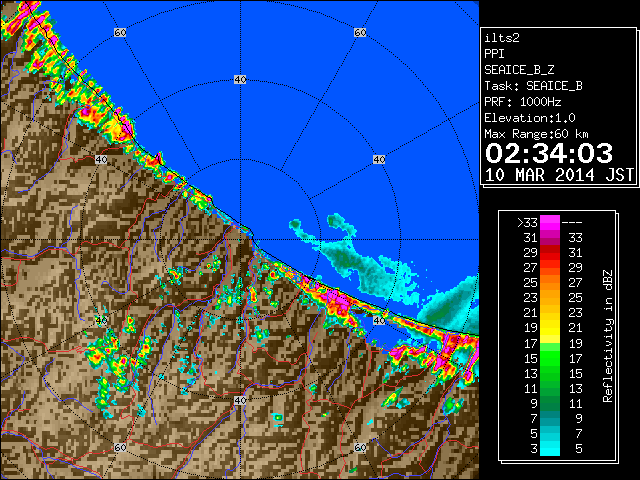Image resolution: width=640 pixels, height=480 pixels.
Task: Select the "PPI" scan type label
Action: (494, 54)
